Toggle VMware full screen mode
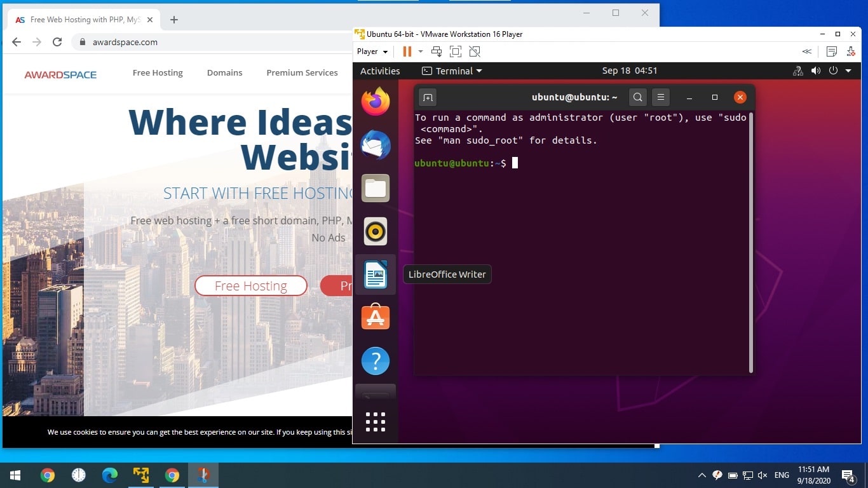Screen dimensions: 868x488 click(x=455, y=51)
